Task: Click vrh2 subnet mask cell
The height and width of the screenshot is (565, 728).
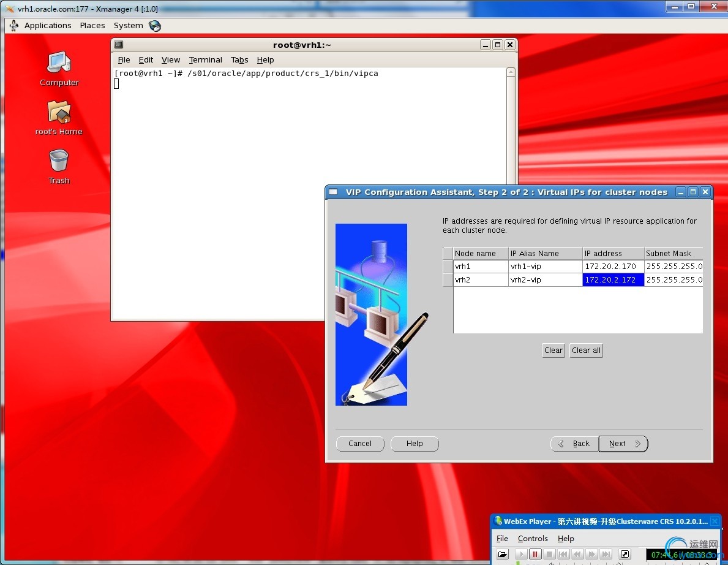Action: click(674, 279)
